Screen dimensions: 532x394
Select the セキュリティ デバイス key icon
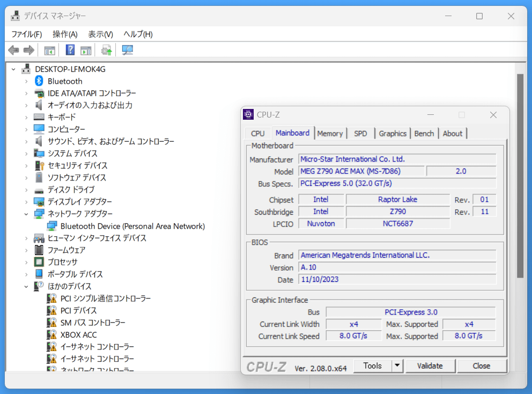coord(39,165)
